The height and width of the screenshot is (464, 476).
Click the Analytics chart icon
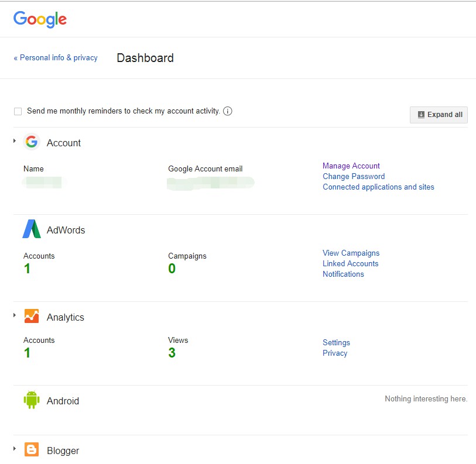[x=32, y=317]
